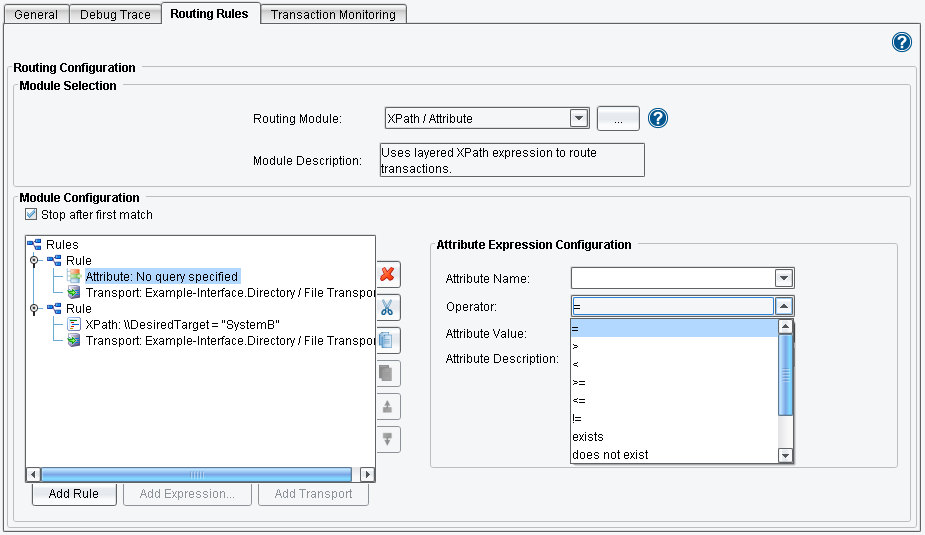
Task: Toggle the Stop after first match checkbox
Action: (x=31, y=215)
